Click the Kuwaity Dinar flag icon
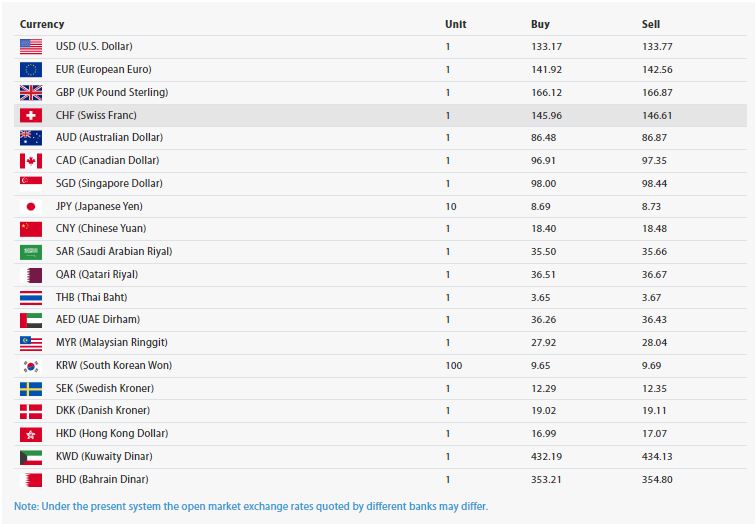This screenshot has height=524, width=755. tap(30, 457)
